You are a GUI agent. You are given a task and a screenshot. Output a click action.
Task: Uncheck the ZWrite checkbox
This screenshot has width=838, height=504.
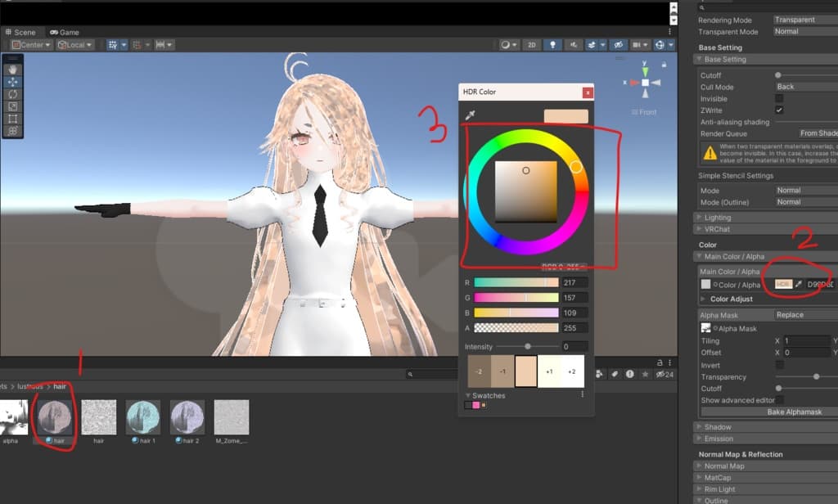[779, 110]
